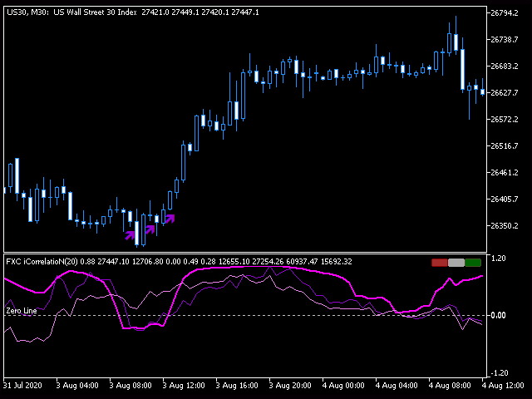The height and width of the screenshot is (399, 532).
Task: Click the 26350.2 price scale label
Action: (506, 226)
